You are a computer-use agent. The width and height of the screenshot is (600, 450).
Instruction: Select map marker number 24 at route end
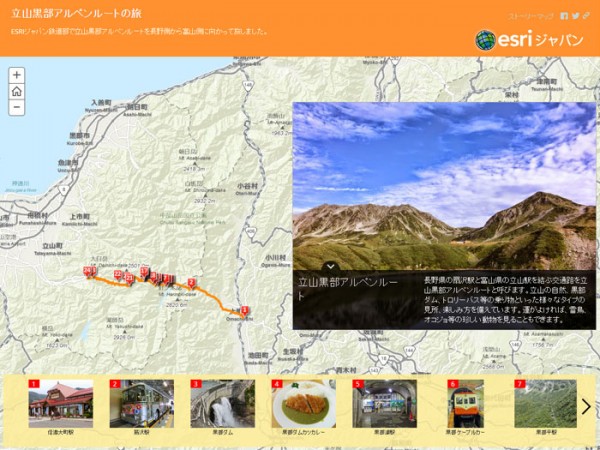[88, 271]
